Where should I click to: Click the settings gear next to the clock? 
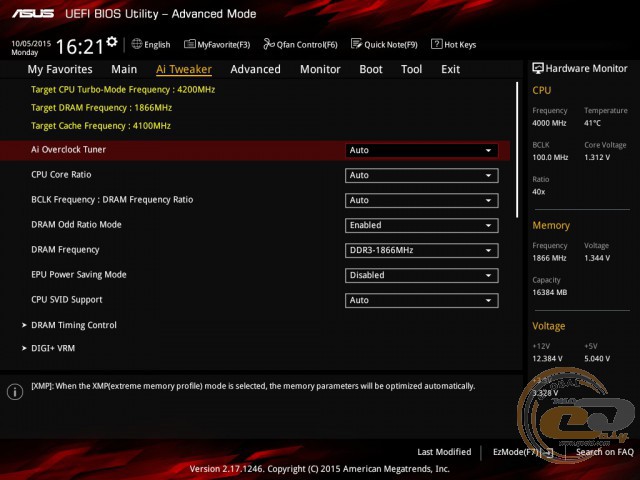pos(112,42)
